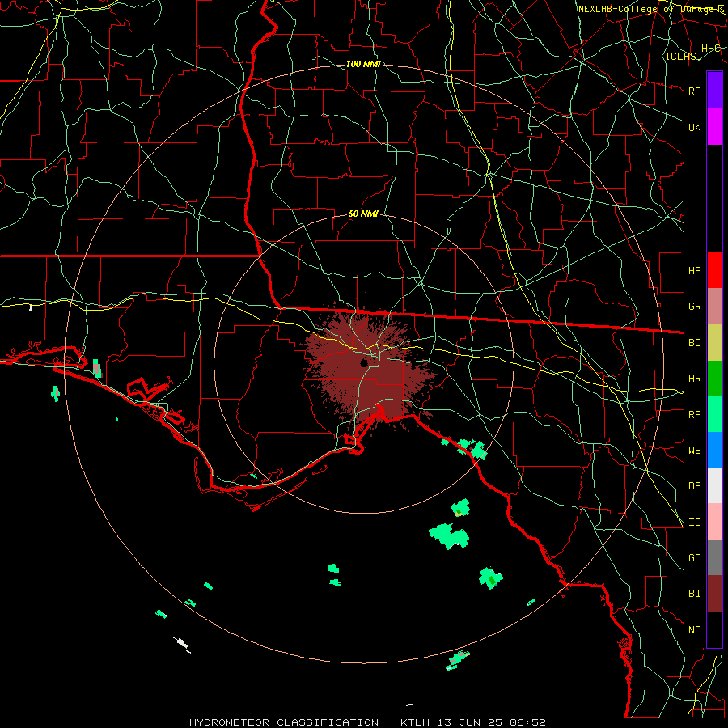728x728 pixels.
Task: Click the GC gray legend swatch
Action: pos(714,557)
